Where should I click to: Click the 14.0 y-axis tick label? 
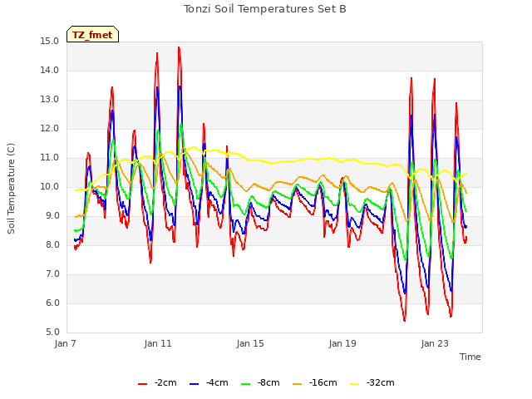point(50,70)
